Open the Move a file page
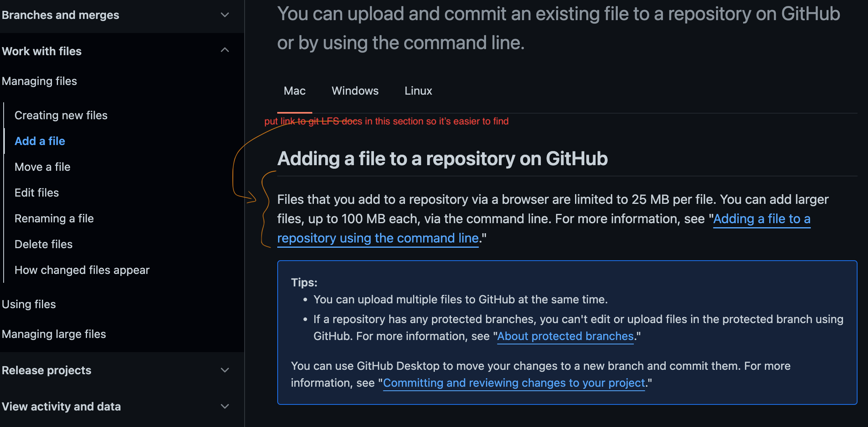 point(42,167)
